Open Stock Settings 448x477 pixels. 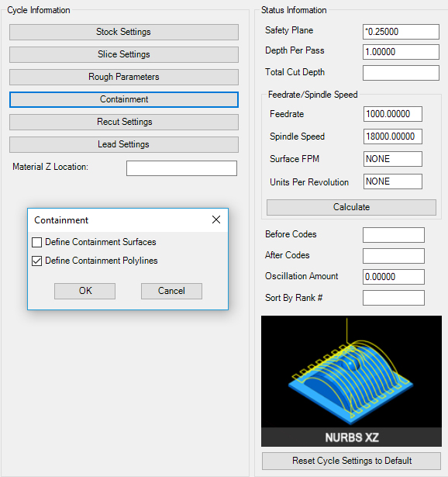tap(124, 32)
